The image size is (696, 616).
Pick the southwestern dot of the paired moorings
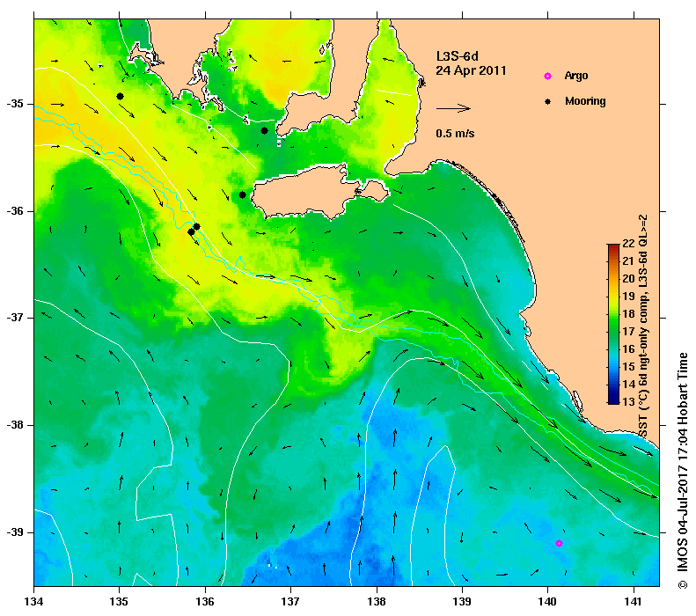(191, 231)
